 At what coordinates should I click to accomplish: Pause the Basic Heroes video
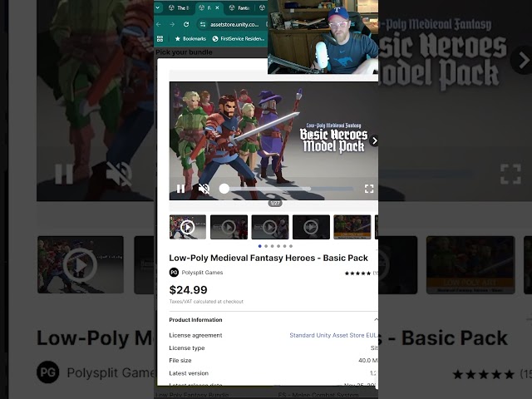[180, 189]
